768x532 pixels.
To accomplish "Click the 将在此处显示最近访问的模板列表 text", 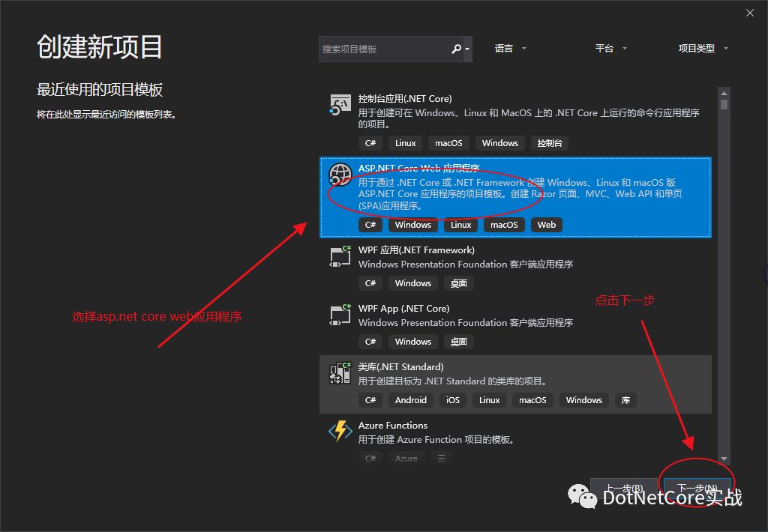I will click(106, 115).
